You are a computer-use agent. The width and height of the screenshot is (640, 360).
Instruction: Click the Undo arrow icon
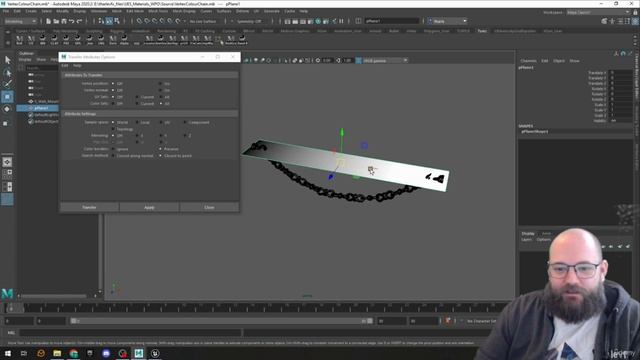tap(71, 21)
